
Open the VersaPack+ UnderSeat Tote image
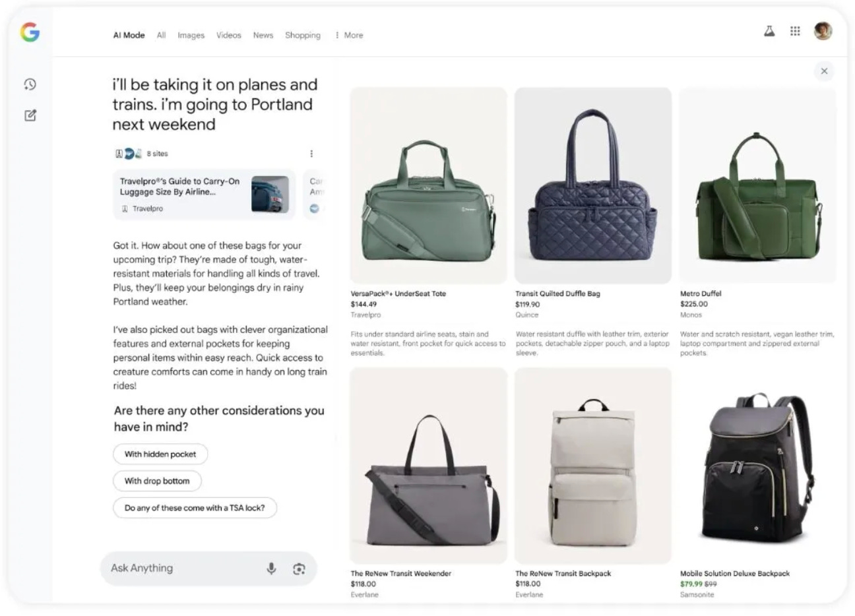[428, 185]
